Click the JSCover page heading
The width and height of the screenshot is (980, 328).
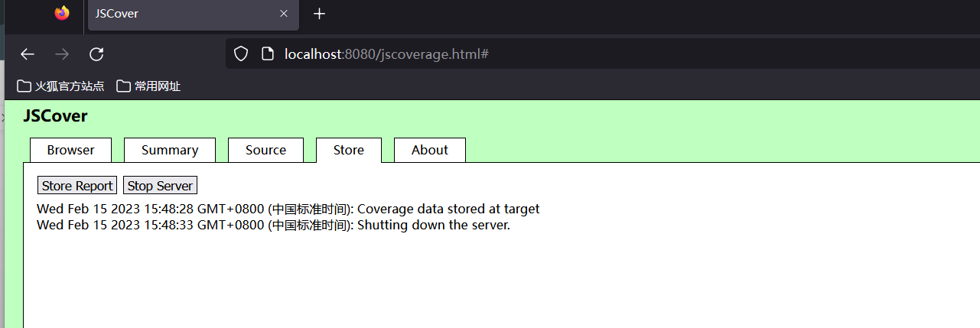pos(55,116)
